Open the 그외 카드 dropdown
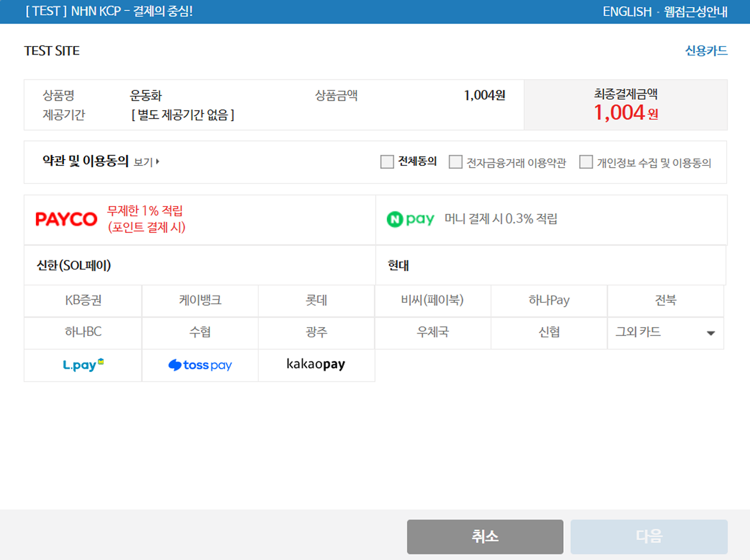This screenshot has width=750, height=560. click(666, 333)
